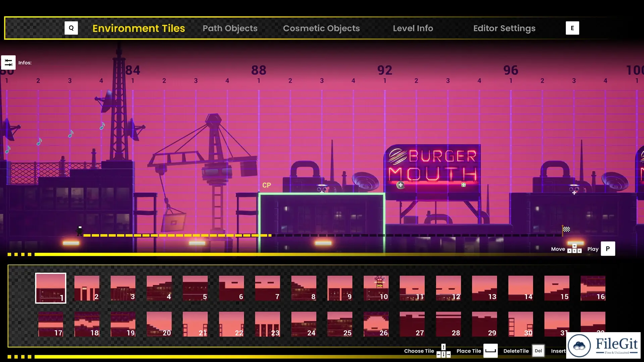Click the Q previous-tab key icon
Image resolution: width=644 pixels, height=362 pixels.
tap(71, 28)
